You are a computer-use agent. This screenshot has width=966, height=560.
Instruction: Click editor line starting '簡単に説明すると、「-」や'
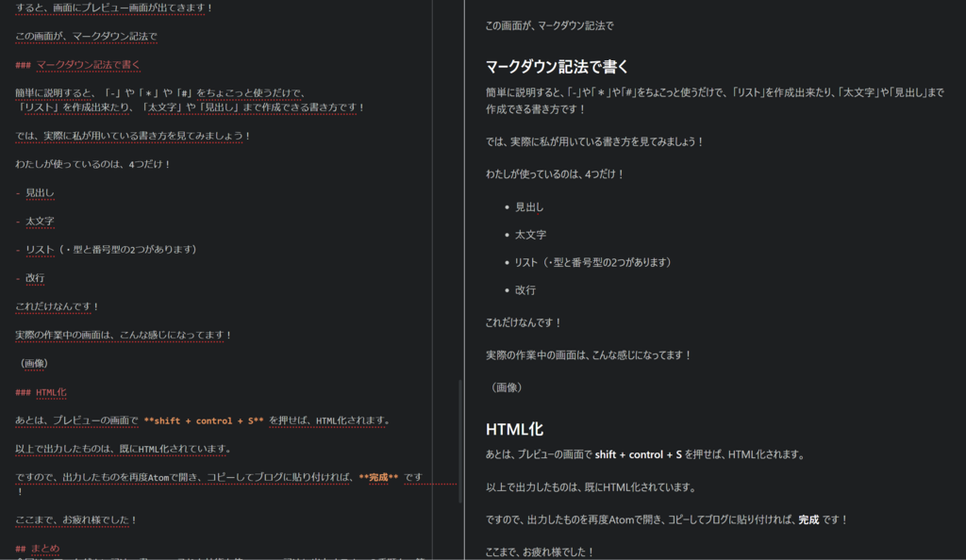160,93
